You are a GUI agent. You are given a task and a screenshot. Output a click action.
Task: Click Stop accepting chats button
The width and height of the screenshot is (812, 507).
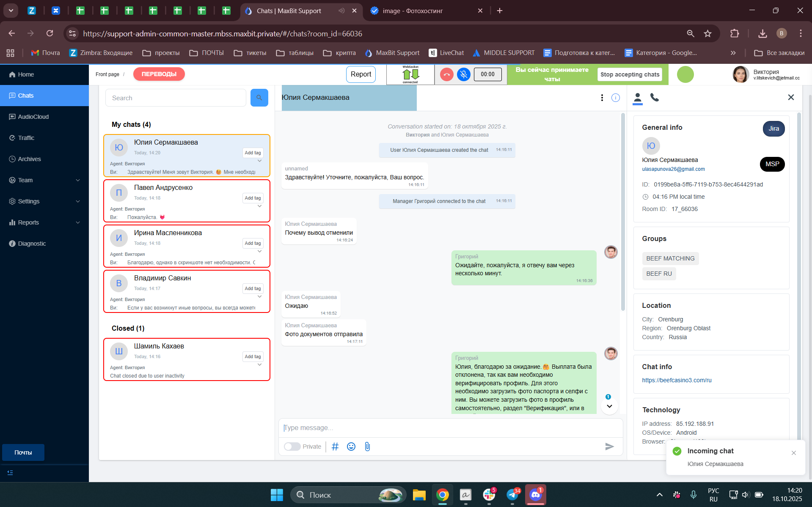click(x=630, y=74)
